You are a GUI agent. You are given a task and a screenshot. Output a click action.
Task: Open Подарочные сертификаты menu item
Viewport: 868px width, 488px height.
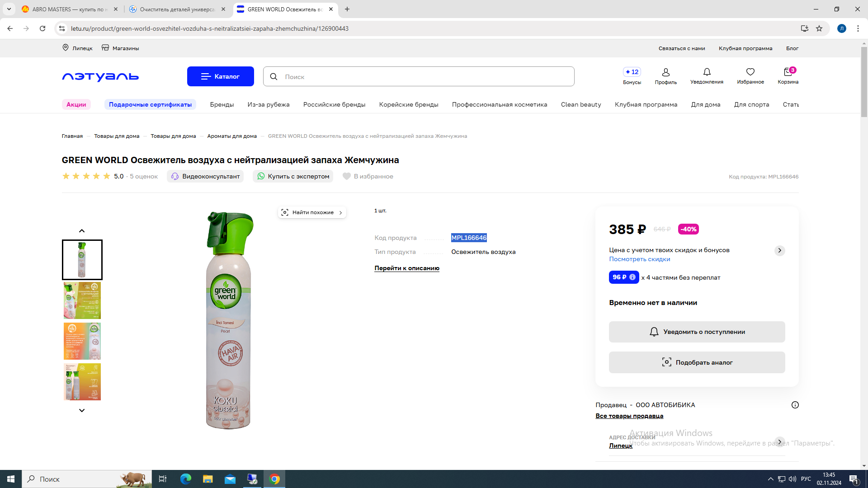(x=150, y=104)
